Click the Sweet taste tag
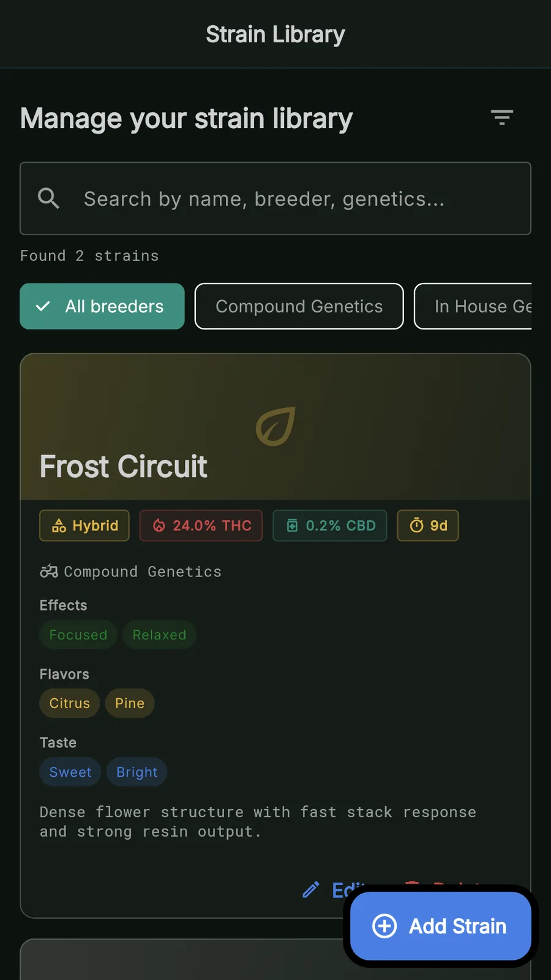Image resolution: width=551 pixels, height=980 pixels. pos(70,772)
